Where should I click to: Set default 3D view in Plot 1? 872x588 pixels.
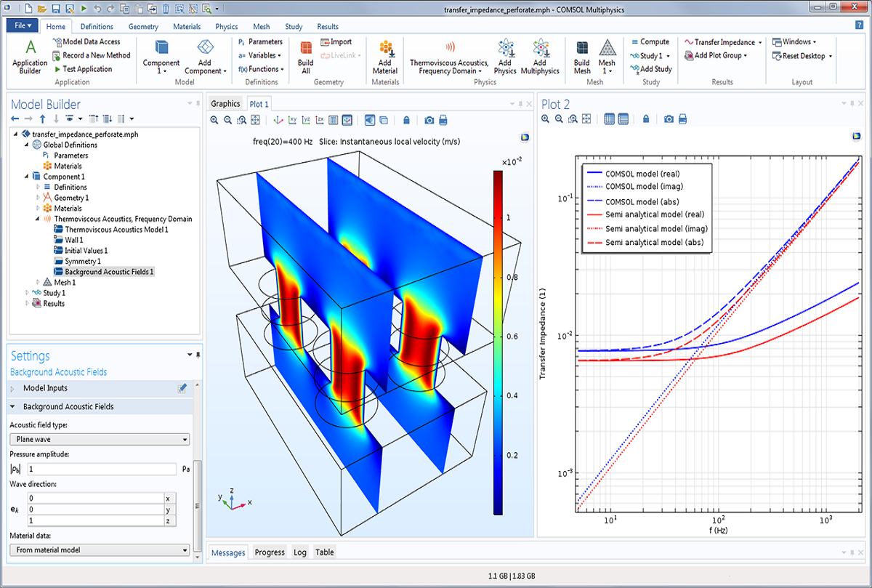tap(278, 120)
